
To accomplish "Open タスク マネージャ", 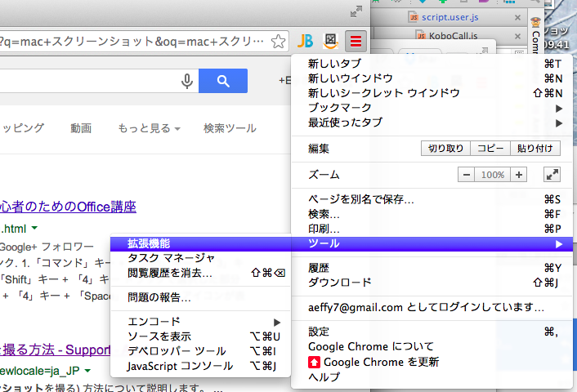I will click(x=200, y=258).
